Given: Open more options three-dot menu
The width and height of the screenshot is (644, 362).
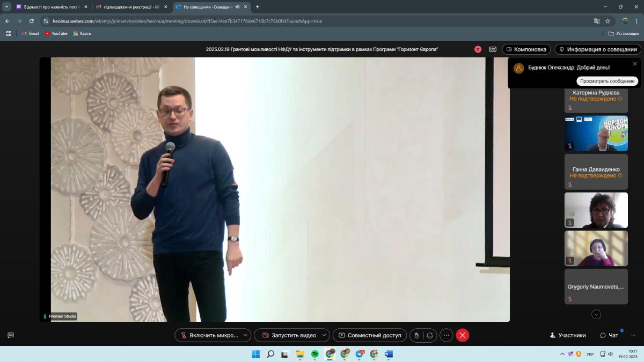Looking at the screenshot, I should coord(447,335).
